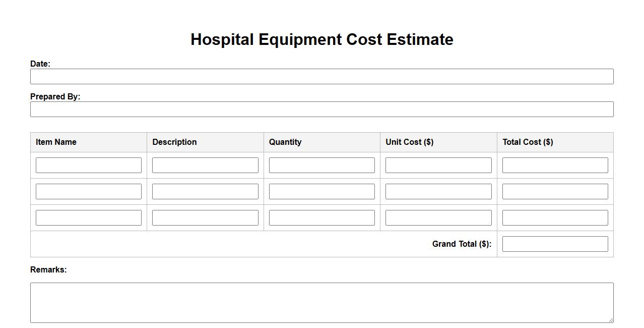Select the Grand Total input field
Viewport: 644px width, 328px height.
555,244
